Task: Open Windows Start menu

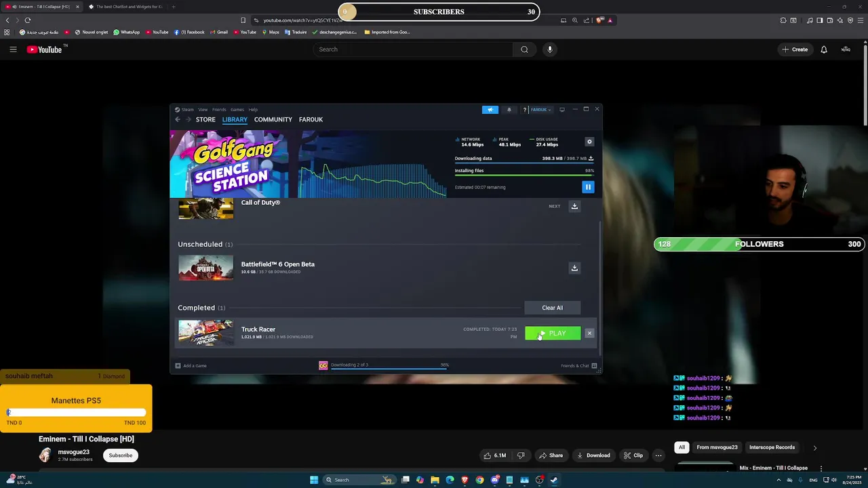Action: pyautogui.click(x=314, y=480)
